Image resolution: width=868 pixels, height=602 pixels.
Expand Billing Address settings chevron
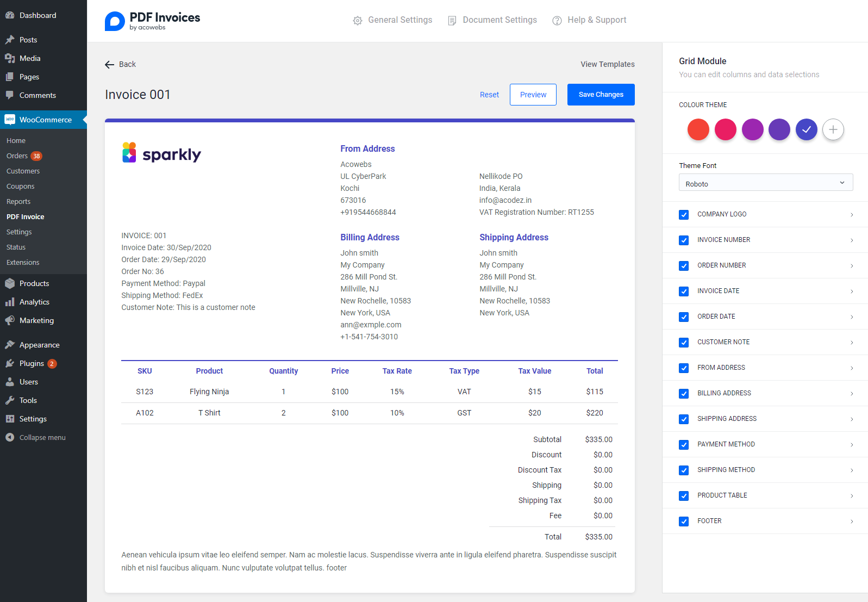[852, 394]
